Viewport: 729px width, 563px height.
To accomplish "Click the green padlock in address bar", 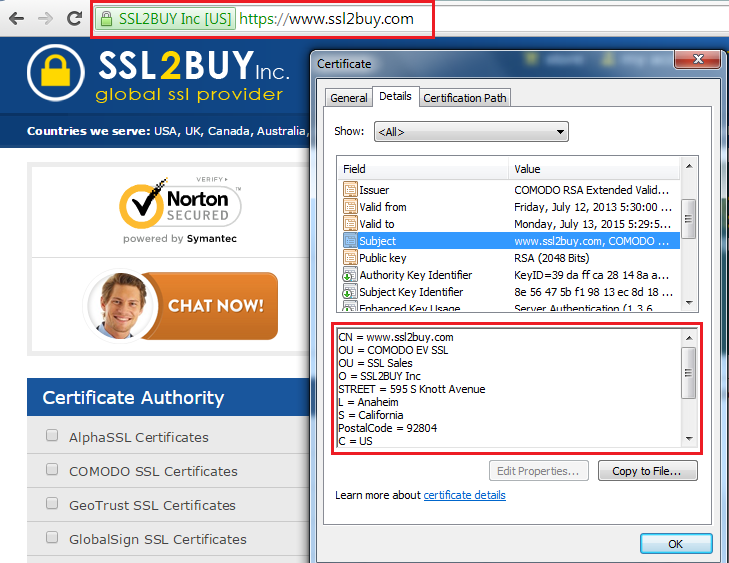I will [106, 19].
